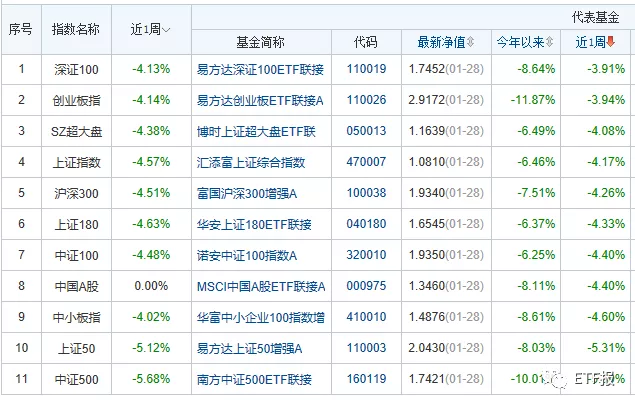635x407 pixels.
Task: Open fund 华富中小企业100指数增
Action: [261, 318]
